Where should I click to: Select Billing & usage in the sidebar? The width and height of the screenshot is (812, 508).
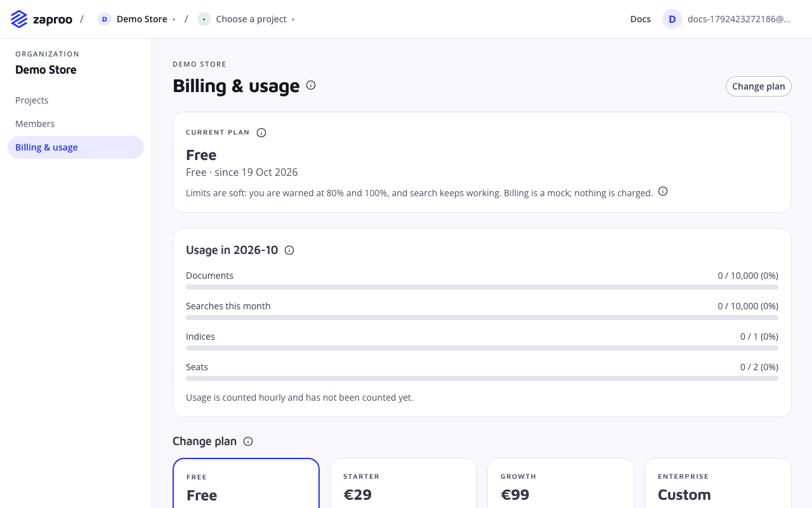tap(76, 147)
